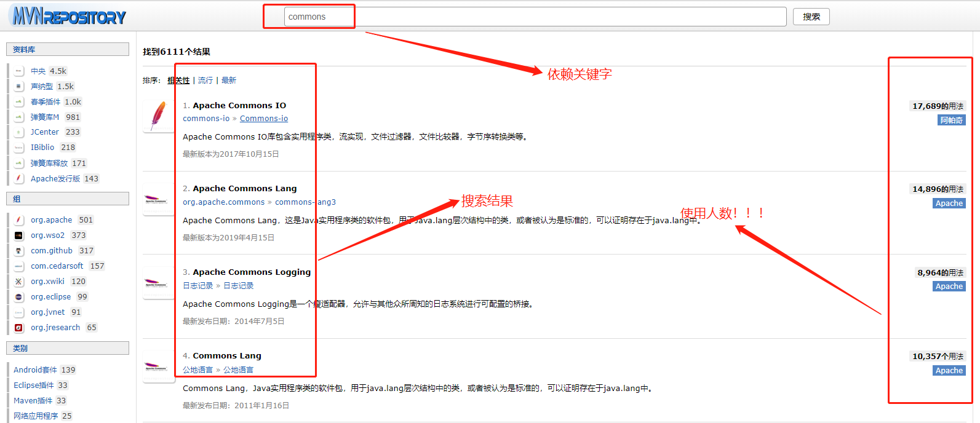Open the 类别 sidebar section header
Viewport: 980px width, 423px height.
pos(68,349)
